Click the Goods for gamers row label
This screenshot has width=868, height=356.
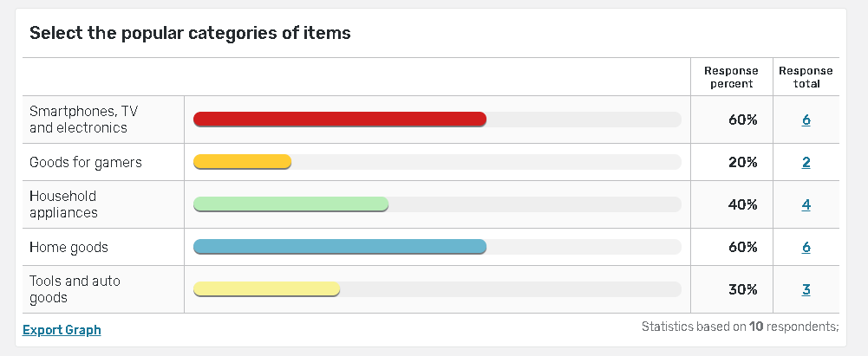click(85, 162)
